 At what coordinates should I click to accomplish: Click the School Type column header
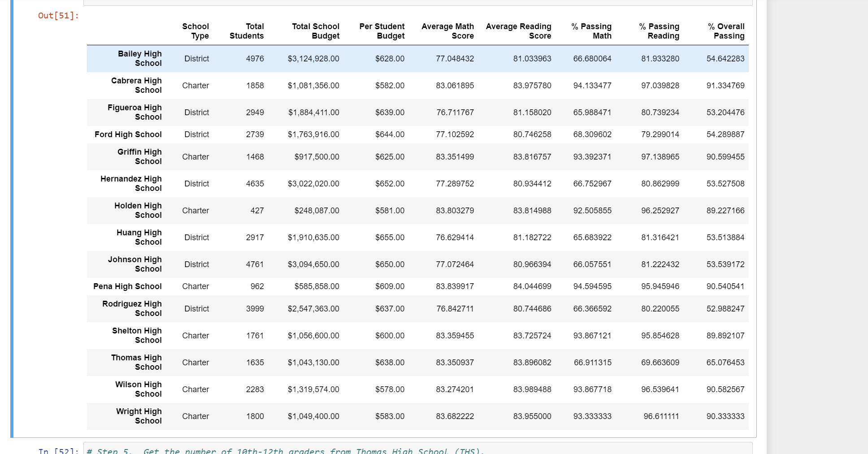click(195, 31)
